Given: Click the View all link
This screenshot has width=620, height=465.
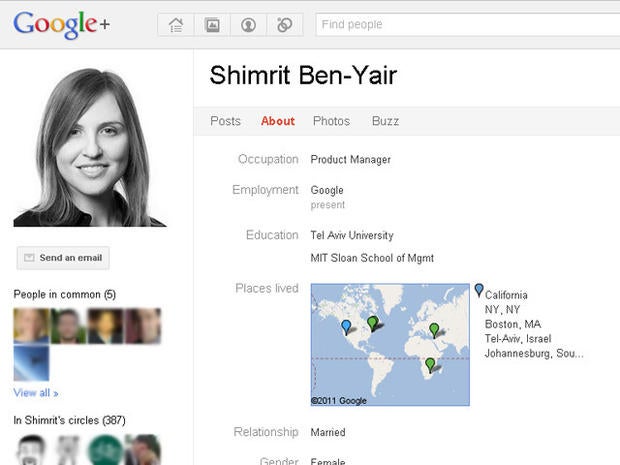Looking at the screenshot, I should pyautogui.click(x=36, y=393).
